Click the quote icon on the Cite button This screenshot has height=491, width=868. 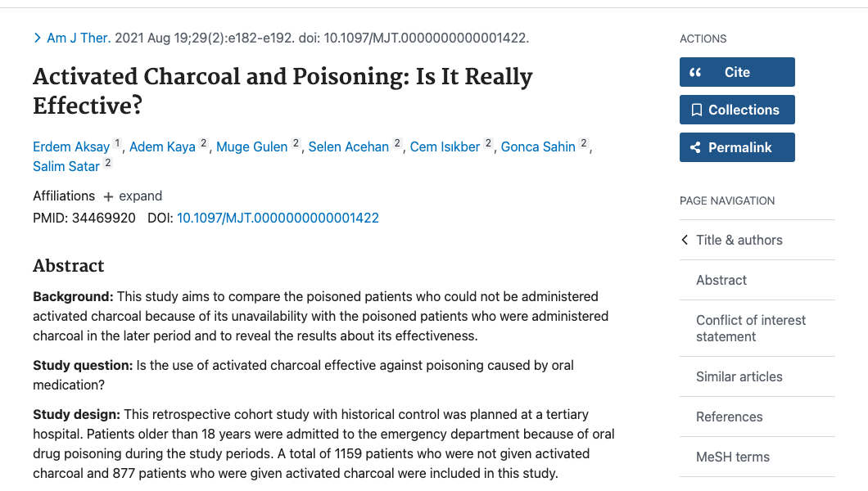[695, 72]
